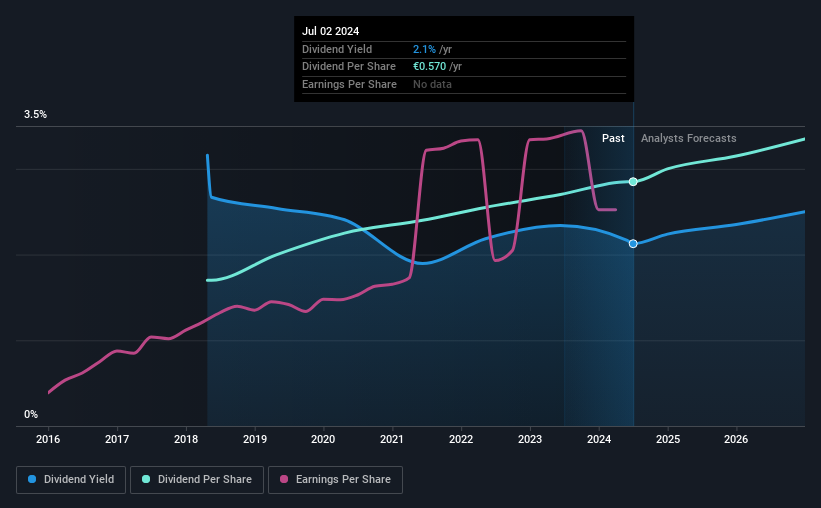Click the 2022 x-axis label
The height and width of the screenshot is (508, 821).
tap(461, 439)
